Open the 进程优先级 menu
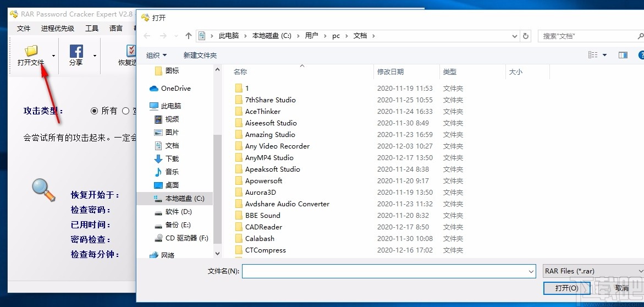The height and width of the screenshot is (307, 644). pyautogui.click(x=58, y=29)
